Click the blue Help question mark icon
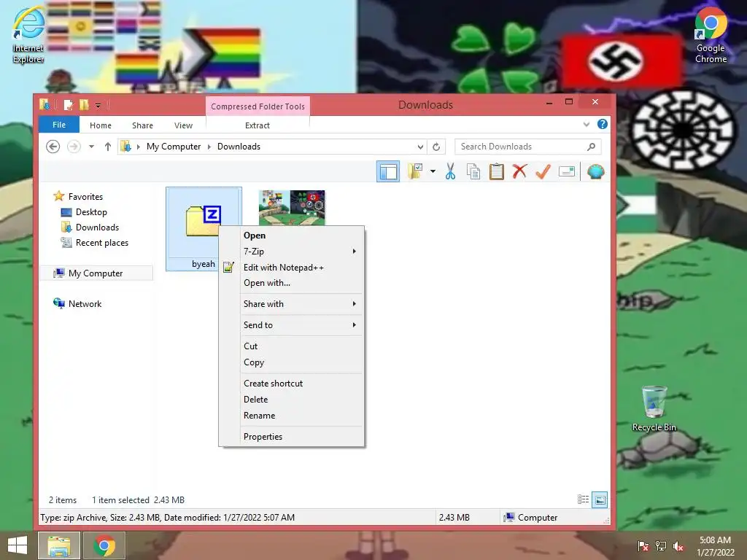Image resolution: width=747 pixels, height=560 pixels. pyautogui.click(x=602, y=124)
